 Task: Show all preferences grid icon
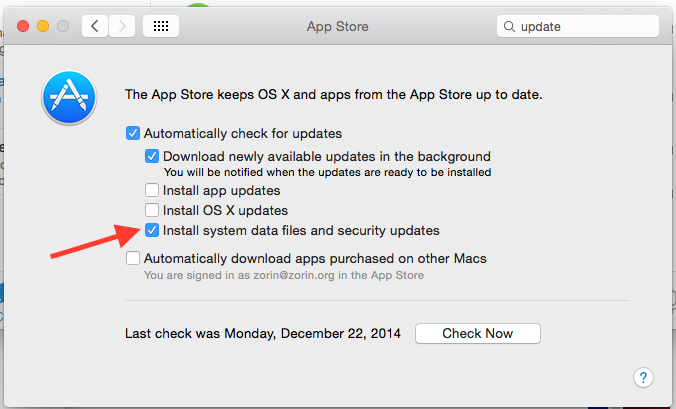[x=161, y=27]
